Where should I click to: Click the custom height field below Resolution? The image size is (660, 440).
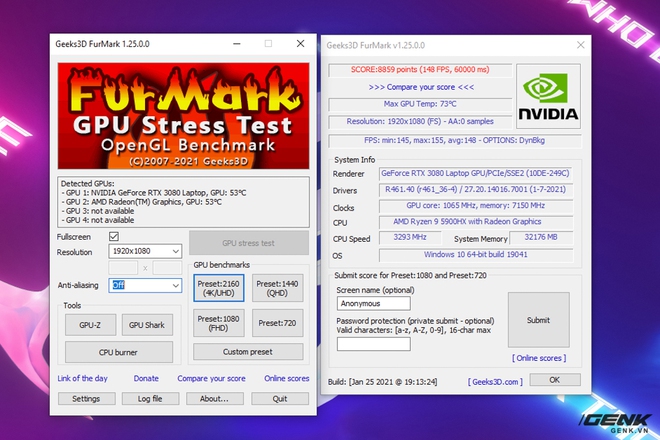167,268
